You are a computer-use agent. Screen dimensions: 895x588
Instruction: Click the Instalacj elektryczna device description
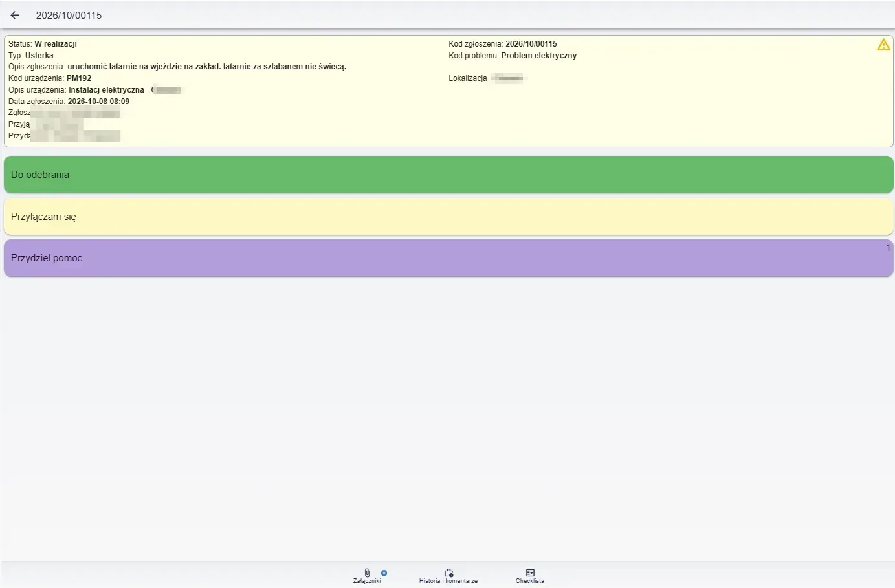tap(107, 90)
